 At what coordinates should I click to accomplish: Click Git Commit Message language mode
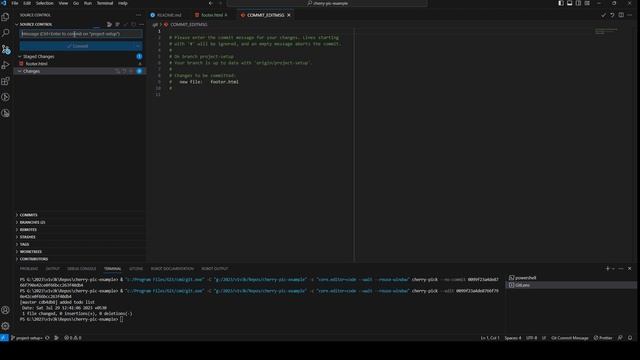569,338
